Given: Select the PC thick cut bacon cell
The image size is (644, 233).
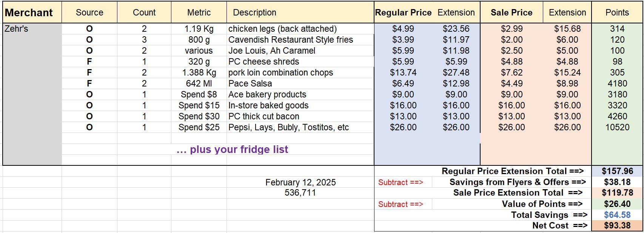Looking at the screenshot, I should tap(300, 116).
